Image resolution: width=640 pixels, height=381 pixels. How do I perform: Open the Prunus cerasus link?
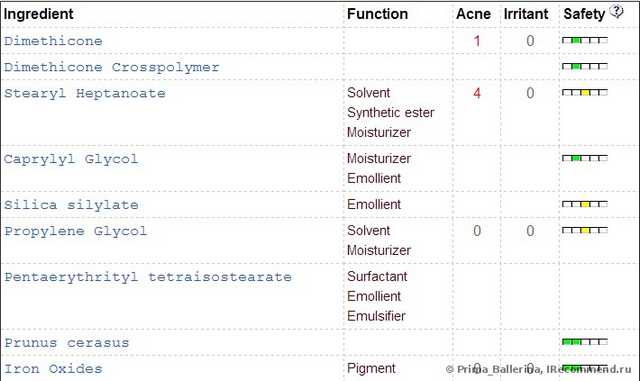click(67, 343)
